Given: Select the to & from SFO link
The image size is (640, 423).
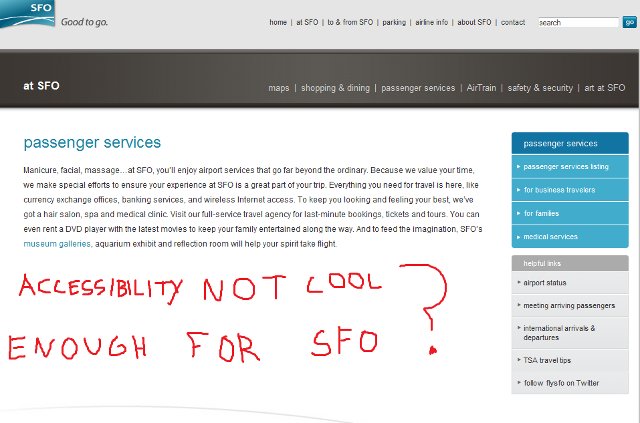Looking at the screenshot, I should [350, 22].
